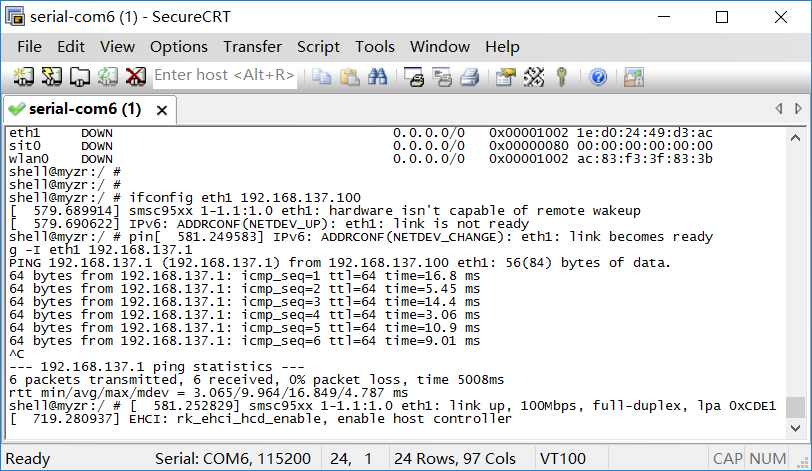Open Session Options icon
The image size is (812, 471).
(x=506, y=77)
